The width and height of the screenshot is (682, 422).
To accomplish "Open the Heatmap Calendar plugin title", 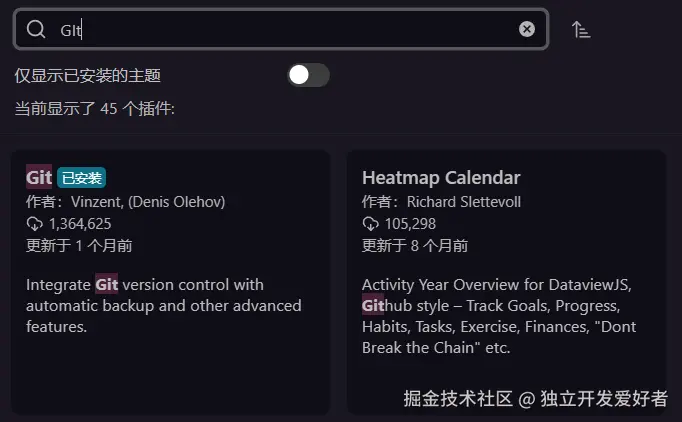I will [441, 178].
